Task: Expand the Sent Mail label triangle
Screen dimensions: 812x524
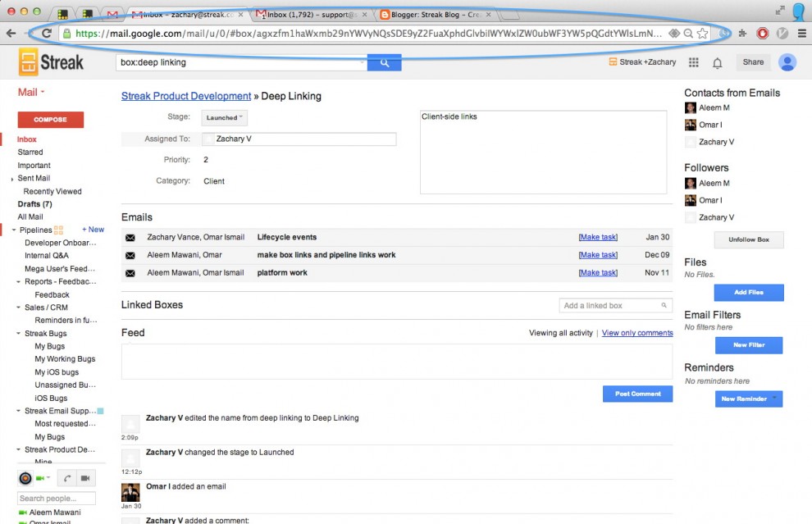Action: tap(12, 179)
